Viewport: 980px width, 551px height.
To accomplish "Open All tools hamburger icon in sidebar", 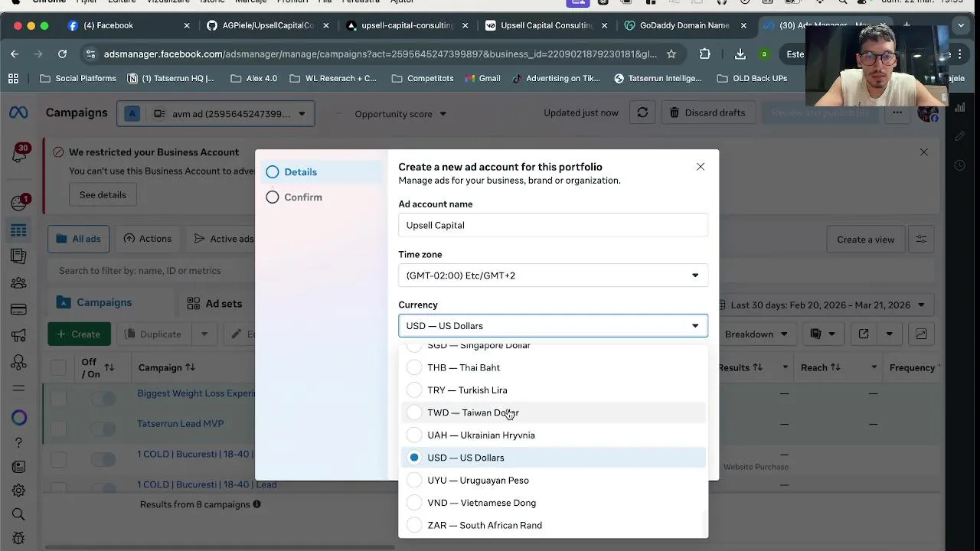I will pos(19,389).
